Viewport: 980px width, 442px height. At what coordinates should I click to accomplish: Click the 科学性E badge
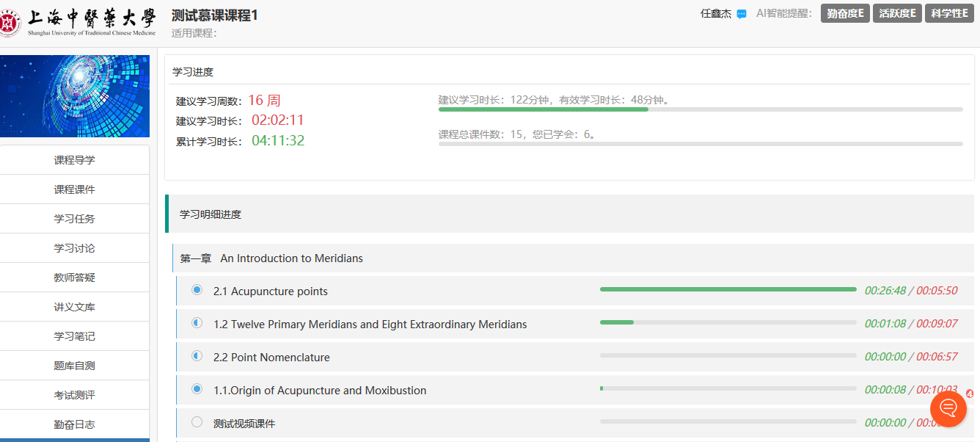point(949,13)
